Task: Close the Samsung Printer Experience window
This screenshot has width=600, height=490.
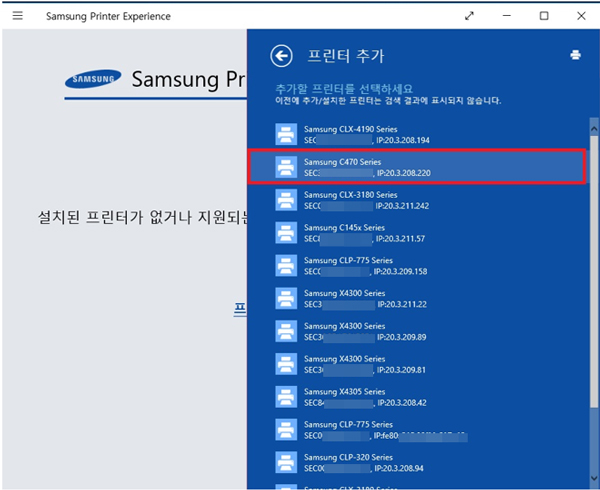Action: [x=581, y=16]
